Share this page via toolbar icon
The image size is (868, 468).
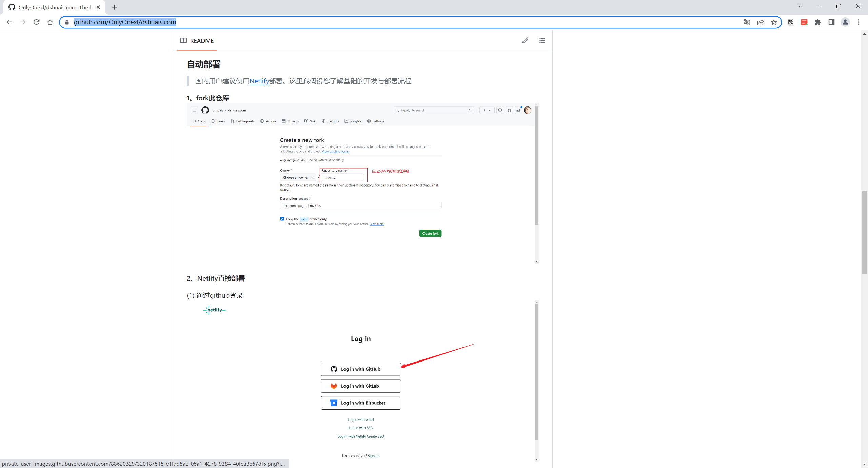point(760,22)
